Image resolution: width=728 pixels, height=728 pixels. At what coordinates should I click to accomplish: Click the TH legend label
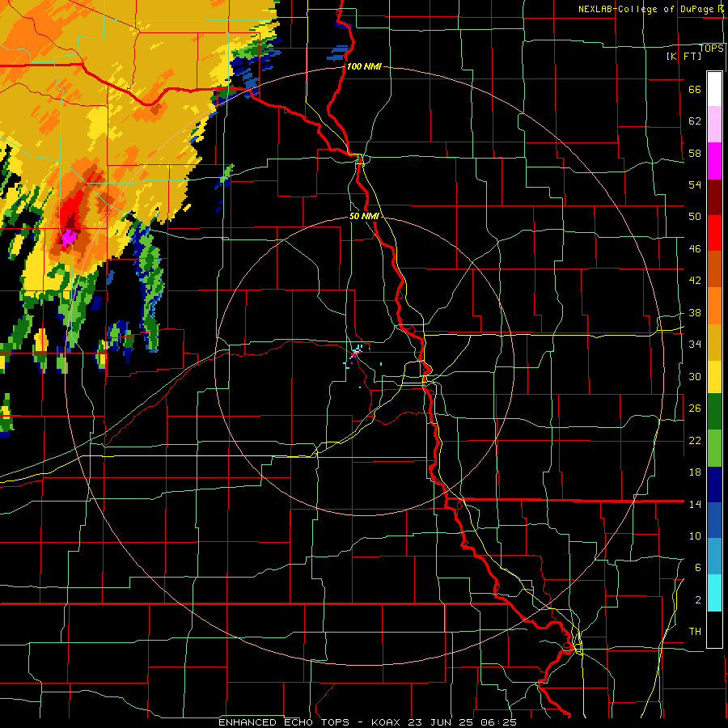[695, 632]
